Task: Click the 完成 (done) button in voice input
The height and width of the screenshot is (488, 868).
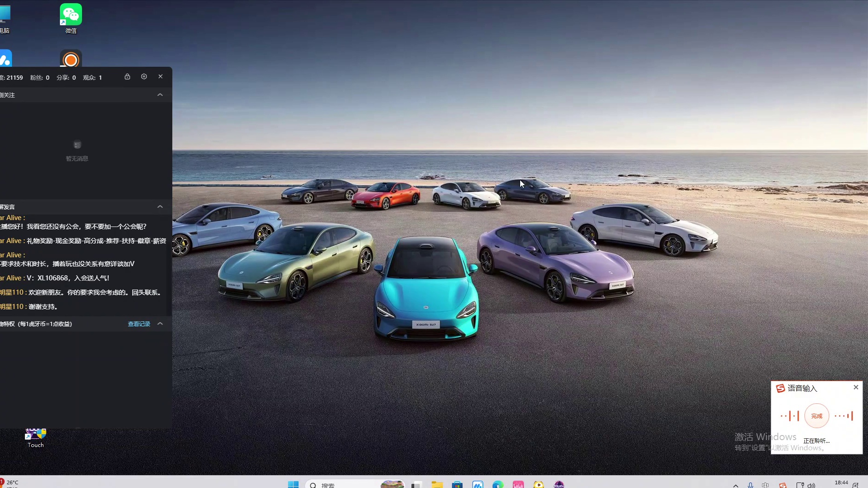Action: 816,416
